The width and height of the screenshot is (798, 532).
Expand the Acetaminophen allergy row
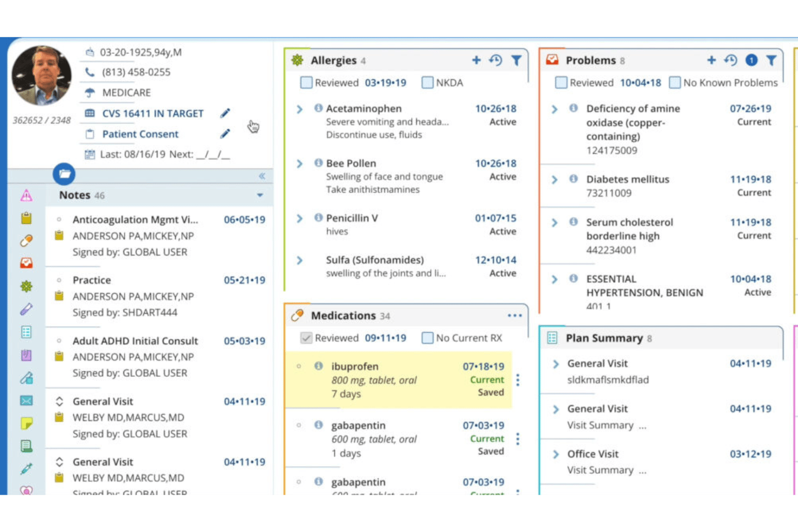(x=300, y=109)
